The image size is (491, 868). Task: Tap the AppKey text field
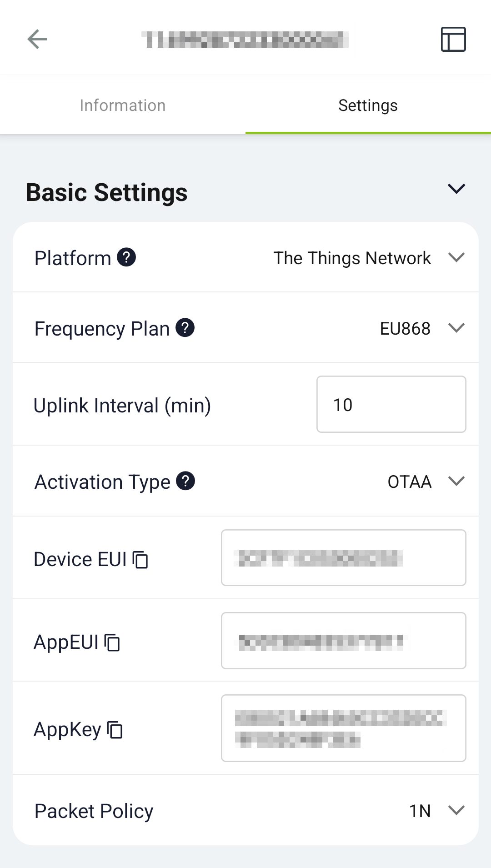tap(343, 728)
